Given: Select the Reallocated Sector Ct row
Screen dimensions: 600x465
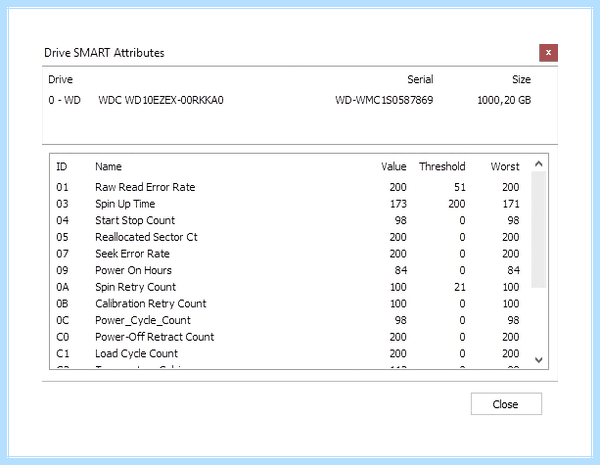Looking at the screenshot, I should pos(288,237).
